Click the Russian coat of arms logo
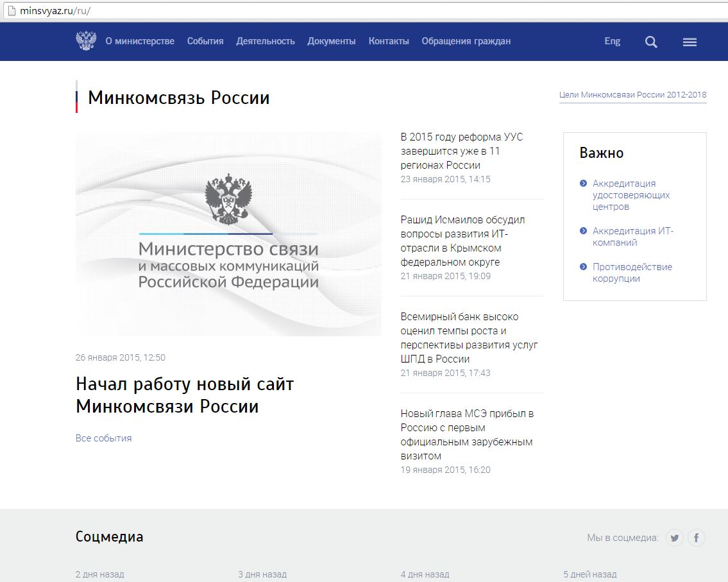 coord(86,41)
